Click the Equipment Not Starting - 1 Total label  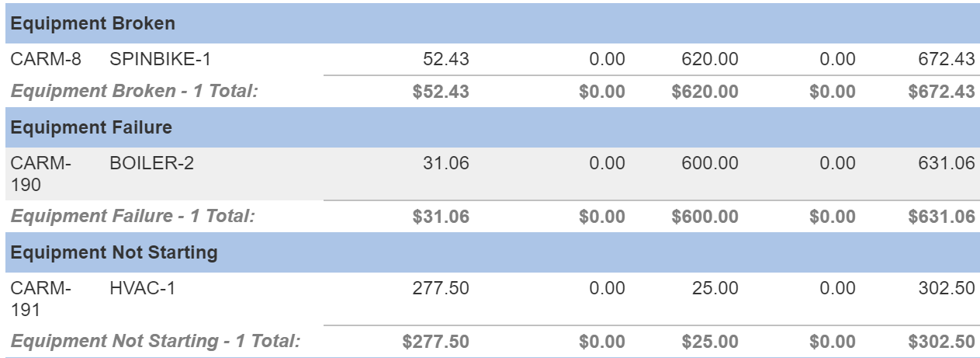(x=155, y=341)
